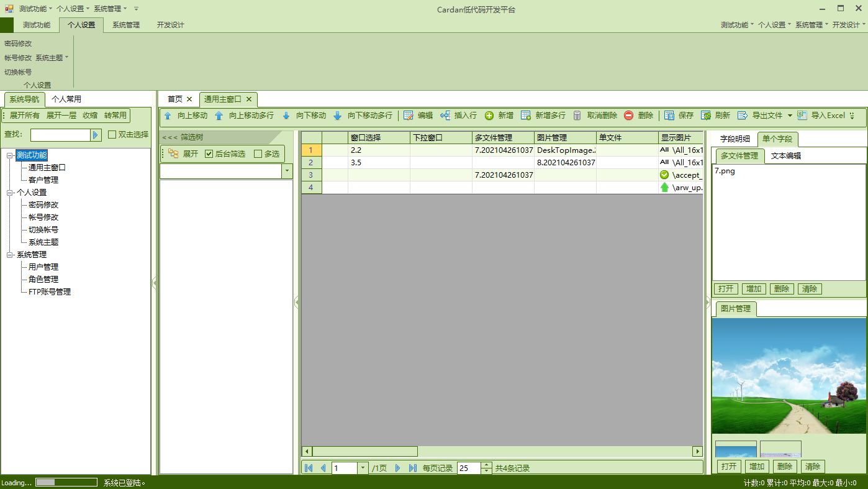The width and height of the screenshot is (868, 489).
Task: Click the 向上移动多行 toolbar icon
Action: (x=219, y=116)
